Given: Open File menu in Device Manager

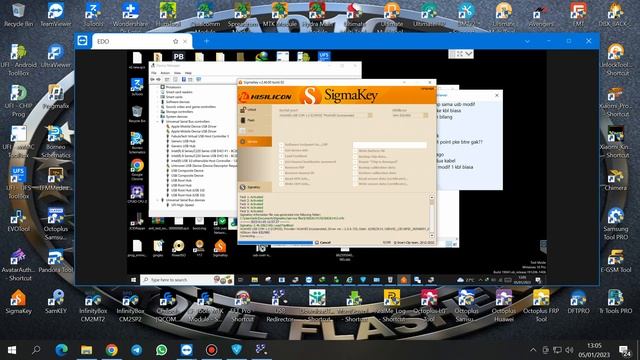Looking at the screenshot, I should coord(154,73).
